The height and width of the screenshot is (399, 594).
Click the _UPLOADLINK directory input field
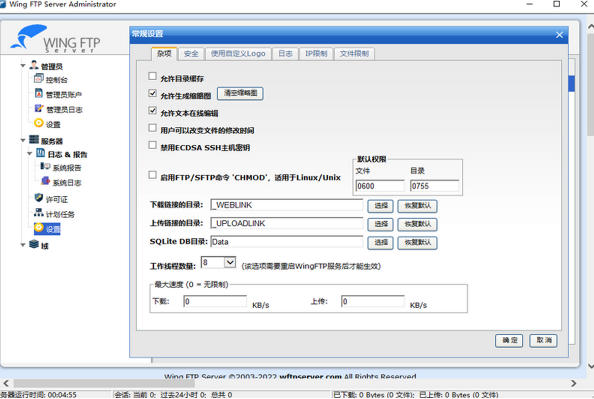pos(287,224)
